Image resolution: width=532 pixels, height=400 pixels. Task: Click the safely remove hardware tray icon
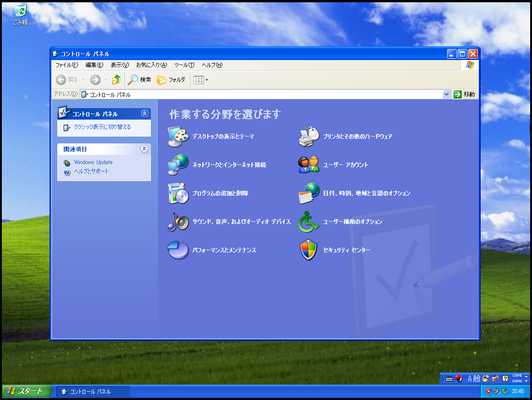click(x=505, y=391)
